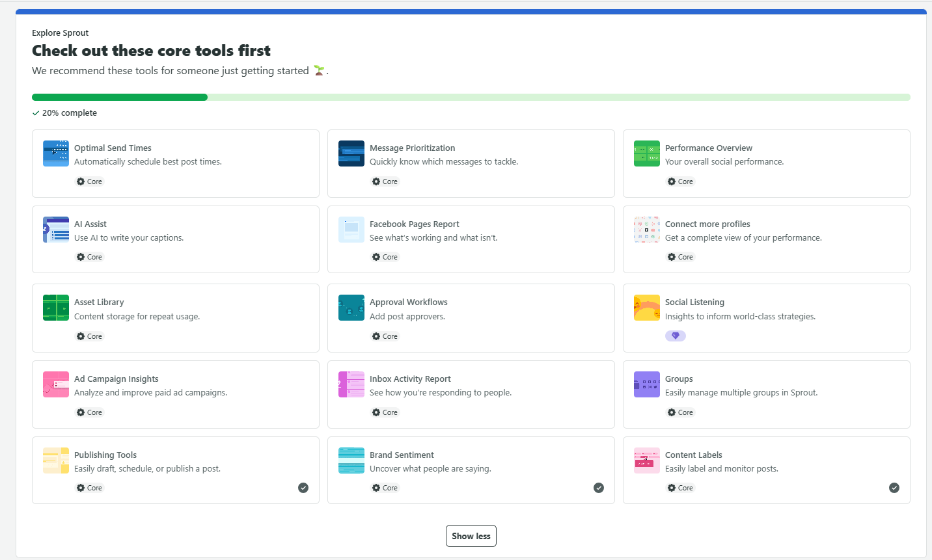Click the Brand Sentiment thumbnail icon
This screenshot has width=932, height=560.
(351, 460)
